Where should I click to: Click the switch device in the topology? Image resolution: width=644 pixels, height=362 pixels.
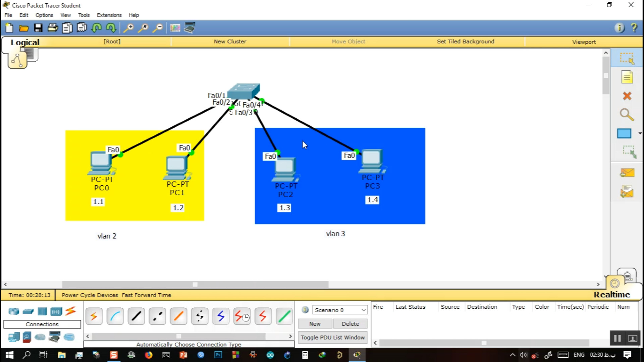click(244, 91)
